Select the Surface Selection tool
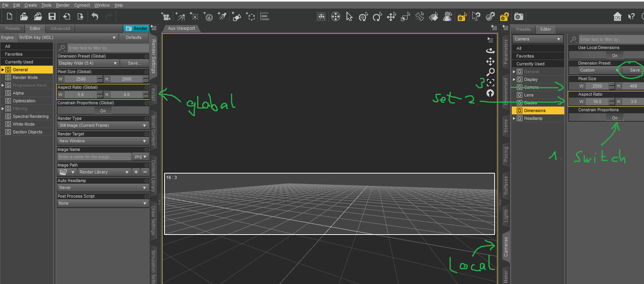644x284 pixels. [x=433, y=16]
